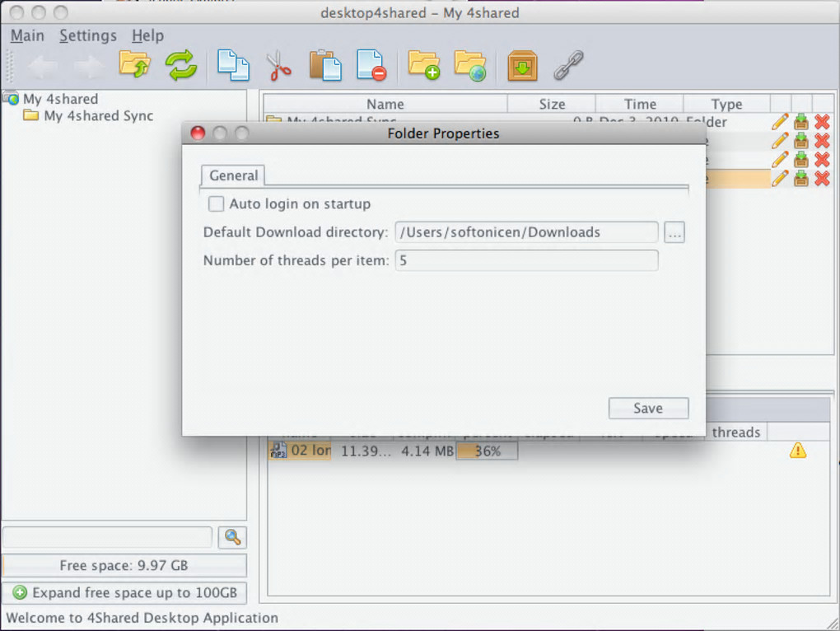The height and width of the screenshot is (631, 840).
Task: Open the Main menu
Action: (x=27, y=36)
